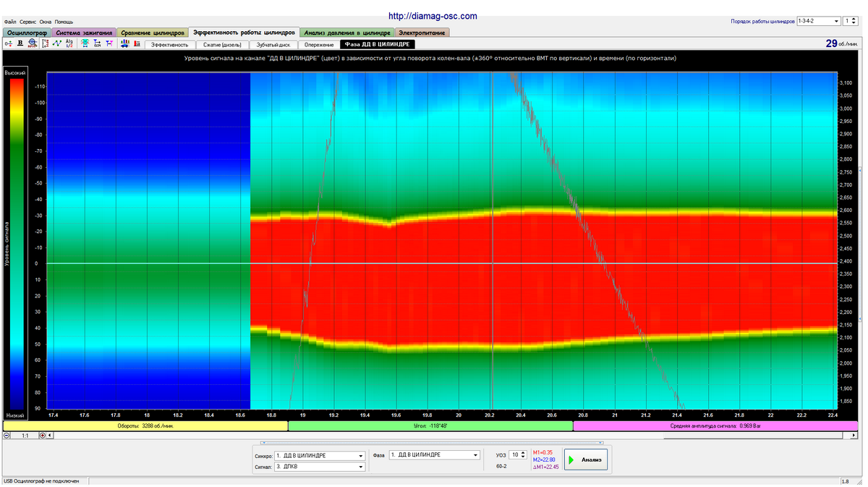Click the green zigzag line toolbar icon
Screen dimensions: 868x487
tap(57, 43)
